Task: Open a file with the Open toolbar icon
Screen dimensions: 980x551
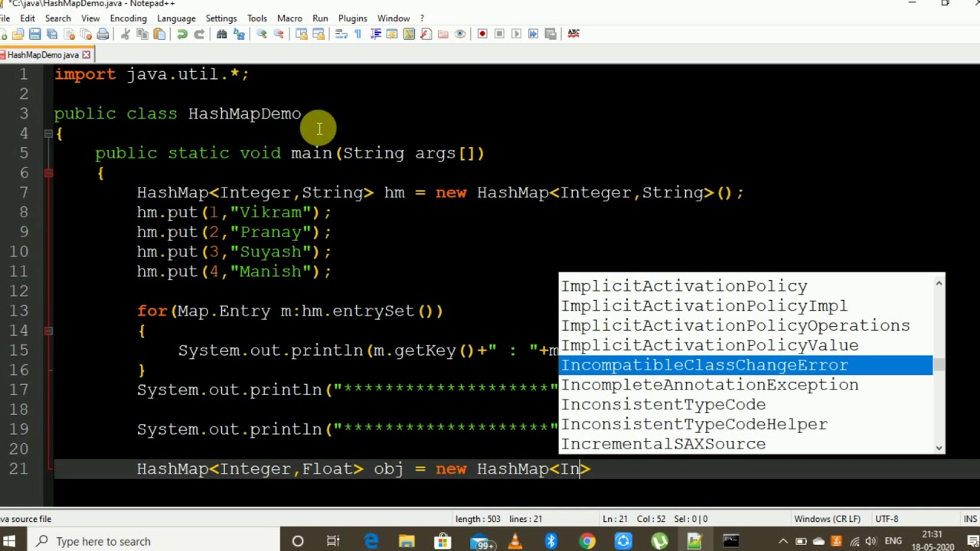Action: tap(18, 34)
